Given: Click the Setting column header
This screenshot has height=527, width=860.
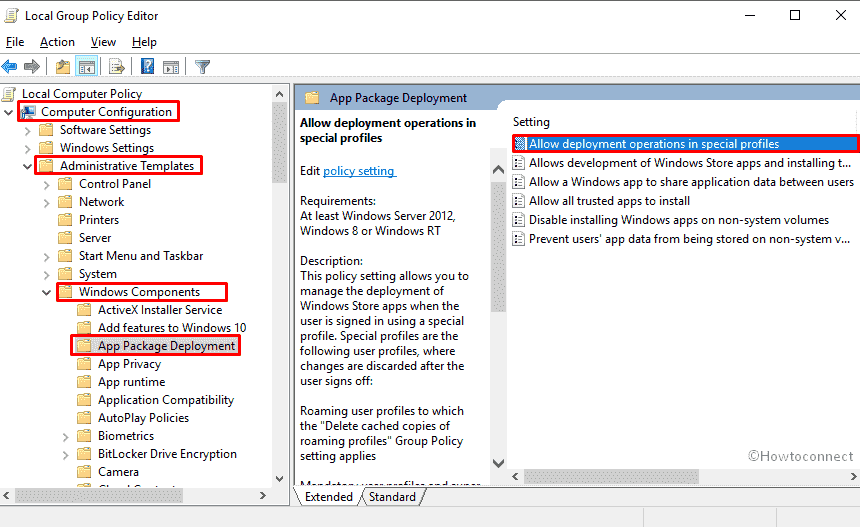Looking at the screenshot, I should (x=531, y=122).
